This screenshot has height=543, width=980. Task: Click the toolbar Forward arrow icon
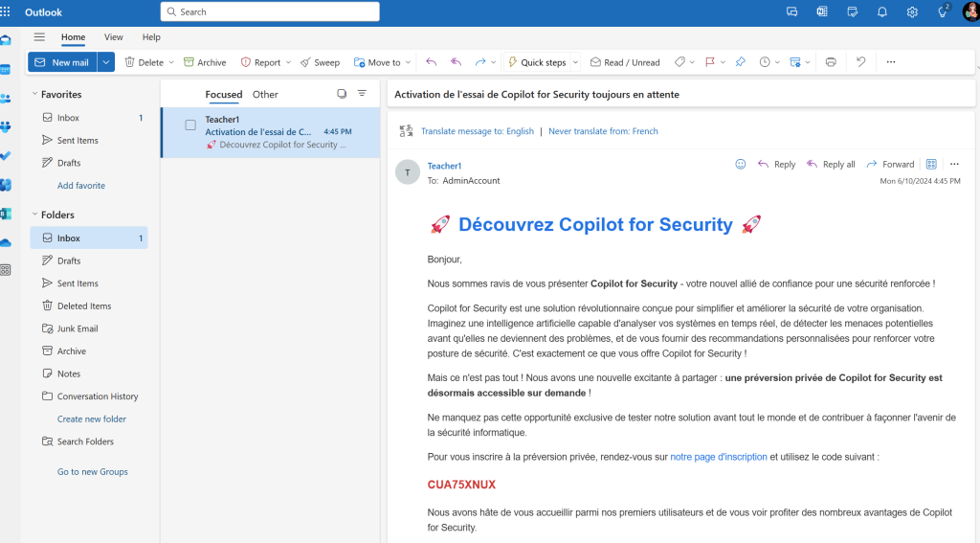480,62
